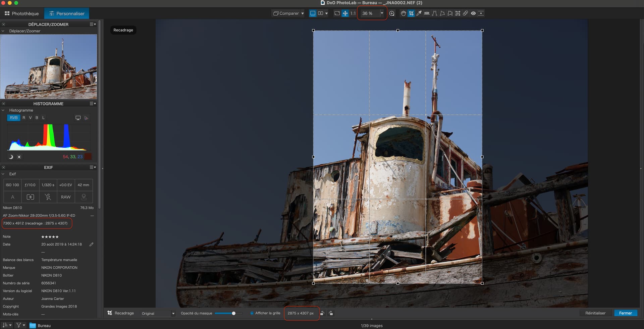Viewport: 644px width, 329px height.
Task: Adjust the Opacité du masque slider
Action: coord(234,313)
